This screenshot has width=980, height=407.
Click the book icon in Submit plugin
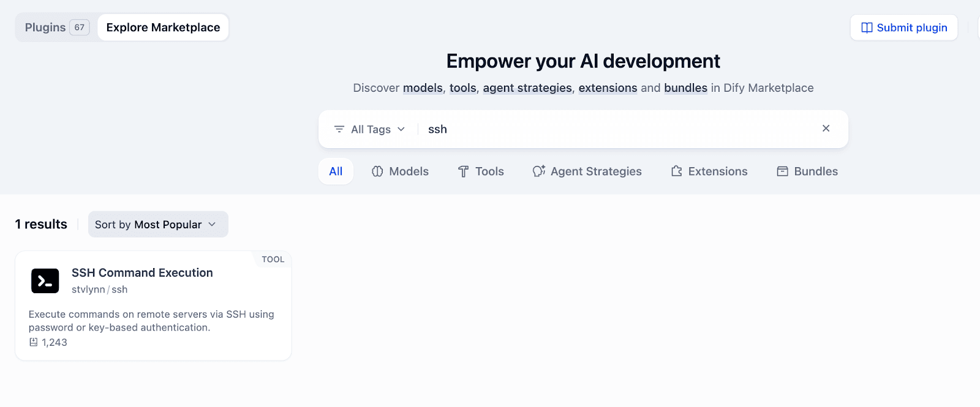[867, 28]
